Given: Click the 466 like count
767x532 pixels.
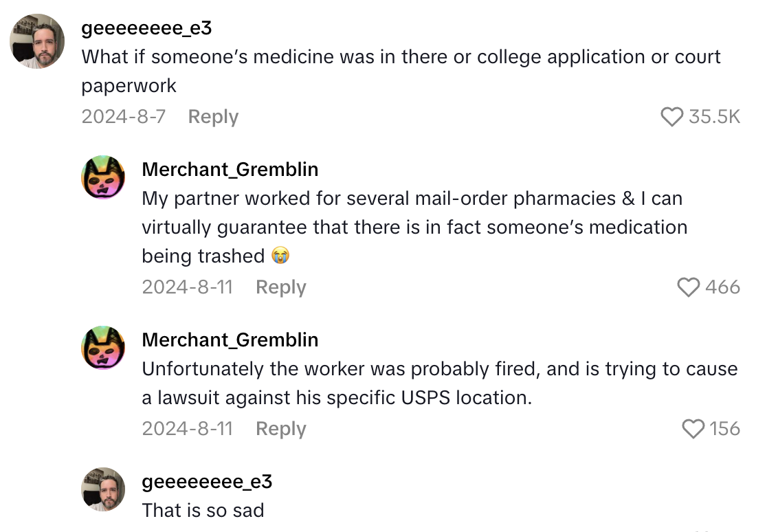Looking at the screenshot, I should click(x=722, y=287).
